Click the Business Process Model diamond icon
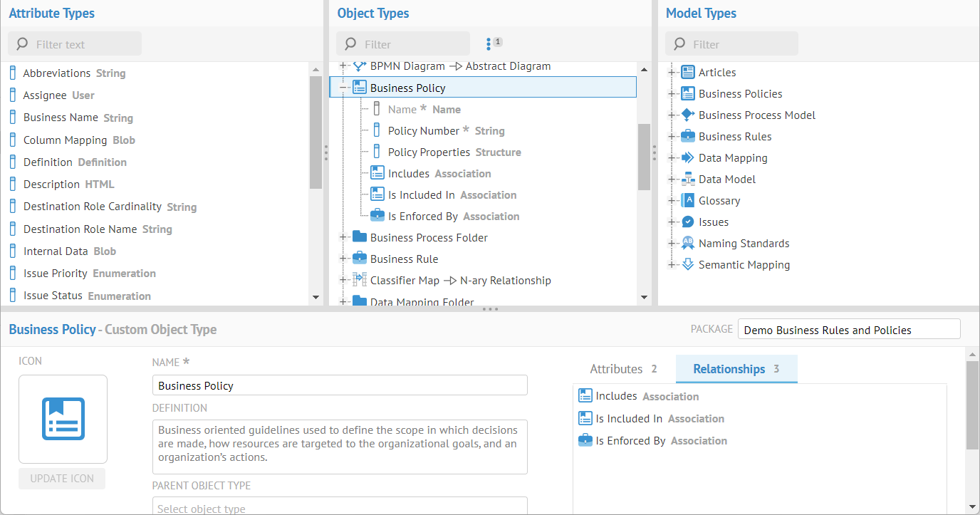980x515 pixels. 688,115
